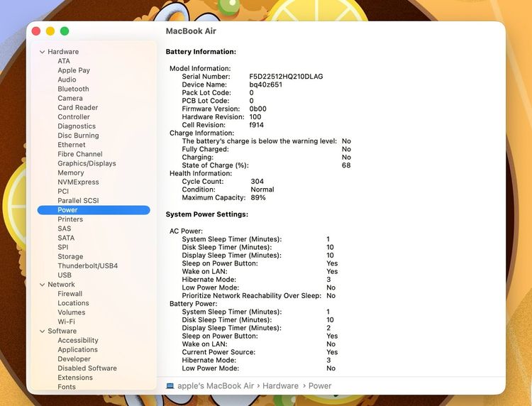Click the maximum capacity value 89%

(258, 197)
